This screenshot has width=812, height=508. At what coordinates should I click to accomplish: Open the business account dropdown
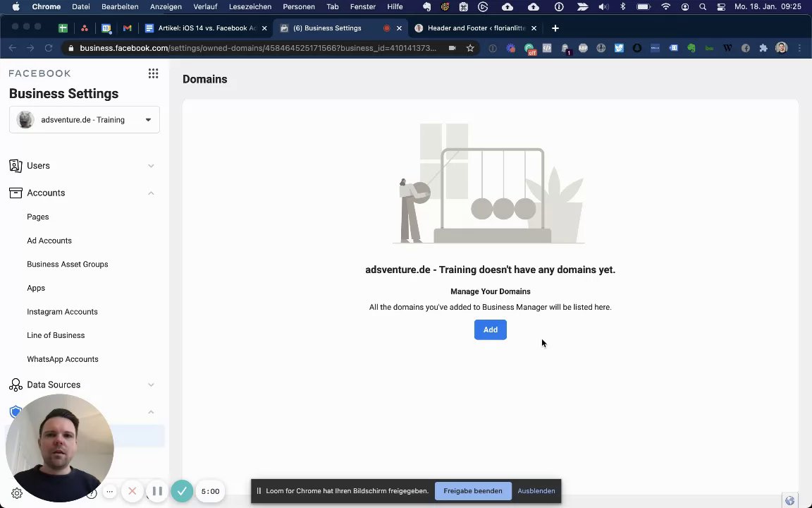[x=85, y=120]
